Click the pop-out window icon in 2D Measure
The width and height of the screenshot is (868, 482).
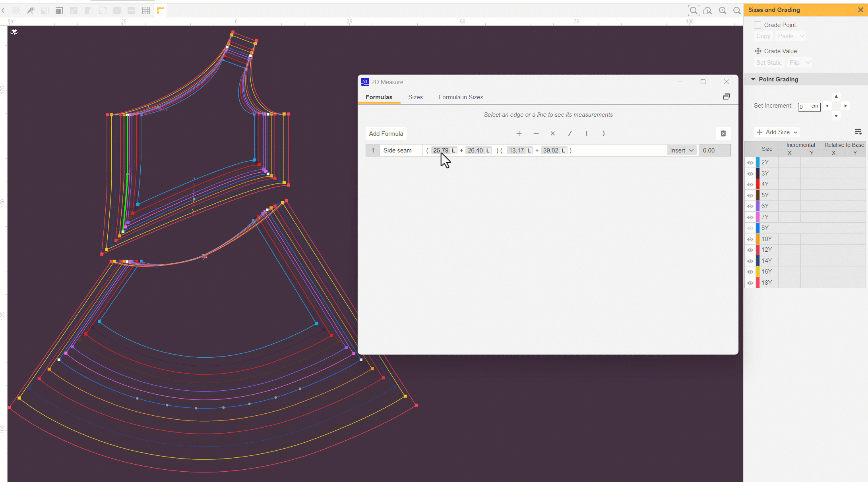[727, 97]
